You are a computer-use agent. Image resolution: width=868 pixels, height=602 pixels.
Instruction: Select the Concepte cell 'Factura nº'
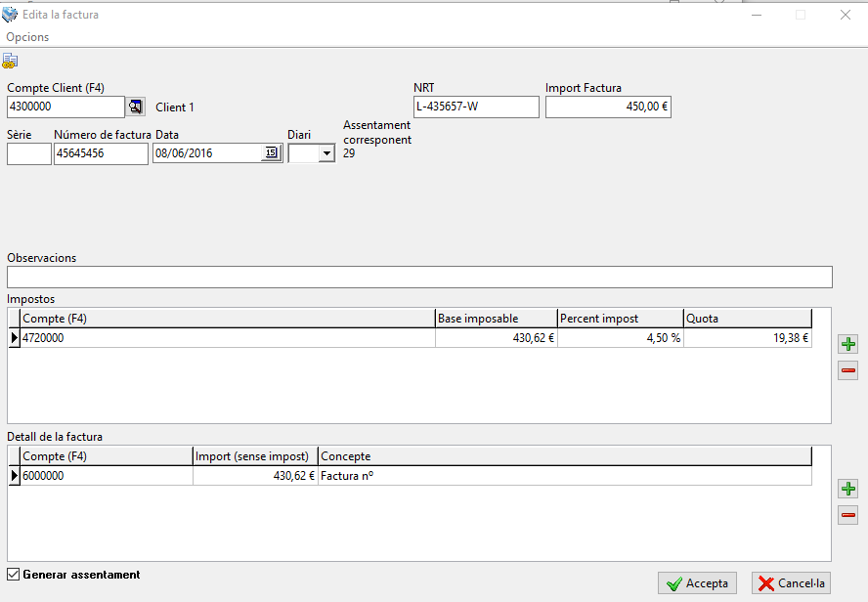click(x=565, y=476)
